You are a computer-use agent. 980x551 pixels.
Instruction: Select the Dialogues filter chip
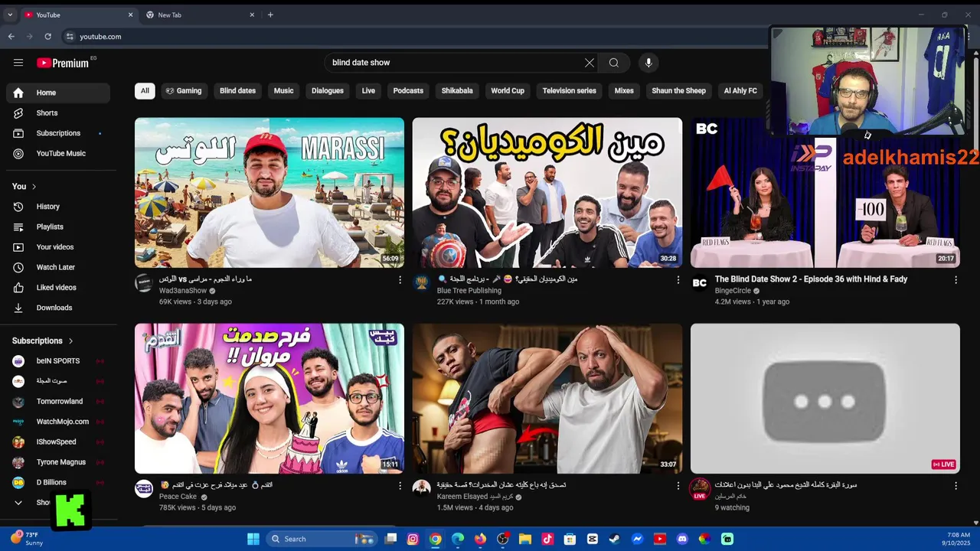[x=328, y=91]
